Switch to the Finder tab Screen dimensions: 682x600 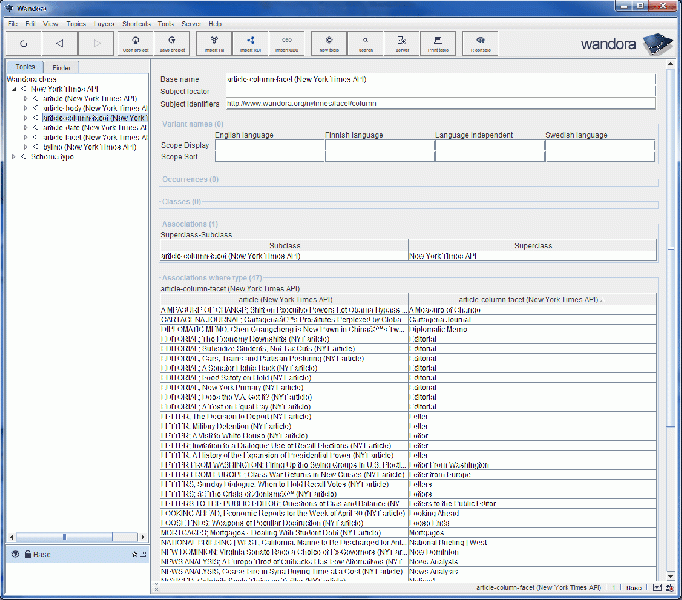coord(61,68)
